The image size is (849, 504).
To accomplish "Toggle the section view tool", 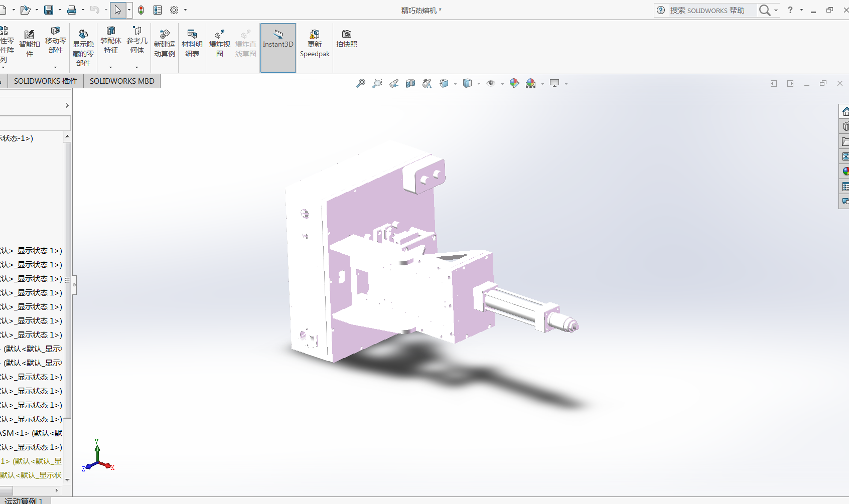I will (410, 84).
